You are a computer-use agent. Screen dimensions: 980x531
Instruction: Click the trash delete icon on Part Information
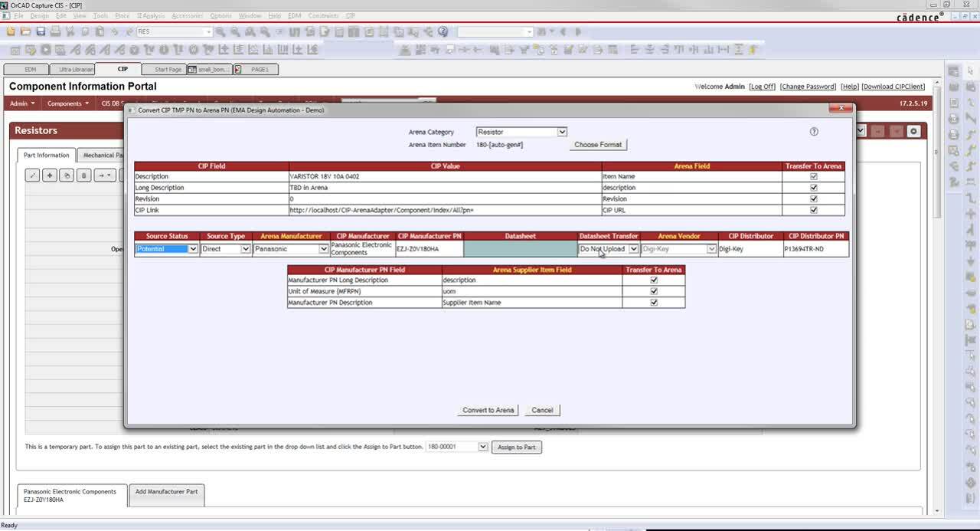[x=83, y=175]
